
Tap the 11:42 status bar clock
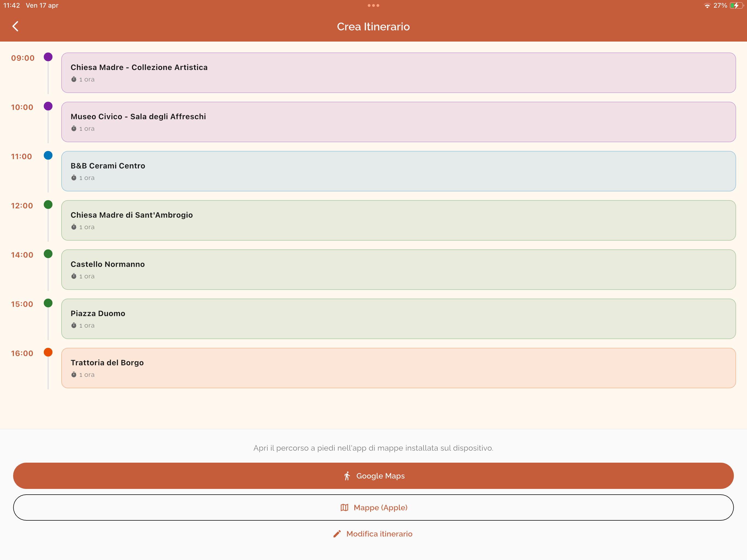tap(11, 5)
